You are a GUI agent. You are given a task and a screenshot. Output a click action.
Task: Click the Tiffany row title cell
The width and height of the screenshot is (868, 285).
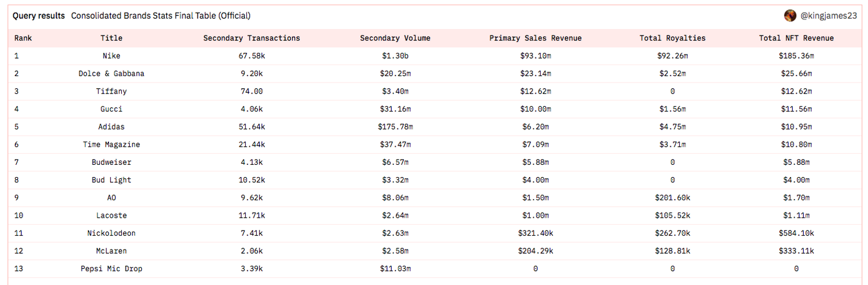pyautogui.click(x=111, y=92)
